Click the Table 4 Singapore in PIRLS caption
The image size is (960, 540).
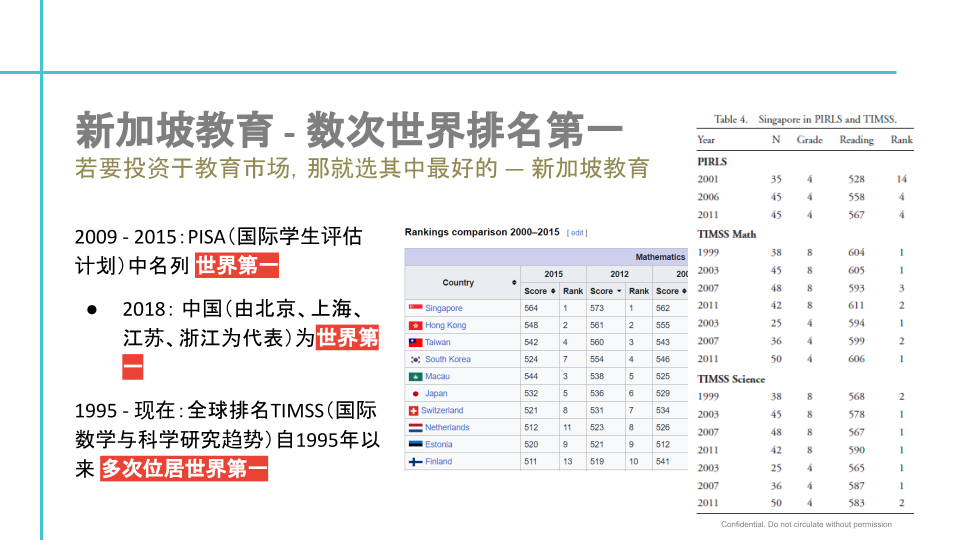805,119
